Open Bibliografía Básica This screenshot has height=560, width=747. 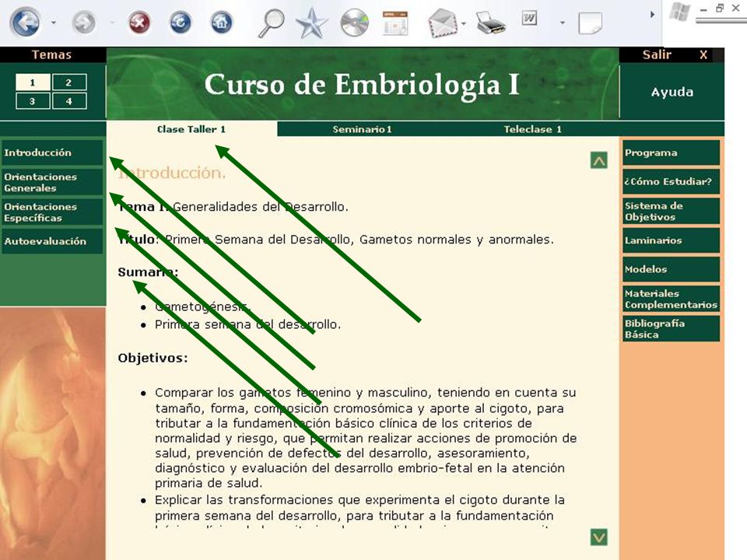[672, 328]
